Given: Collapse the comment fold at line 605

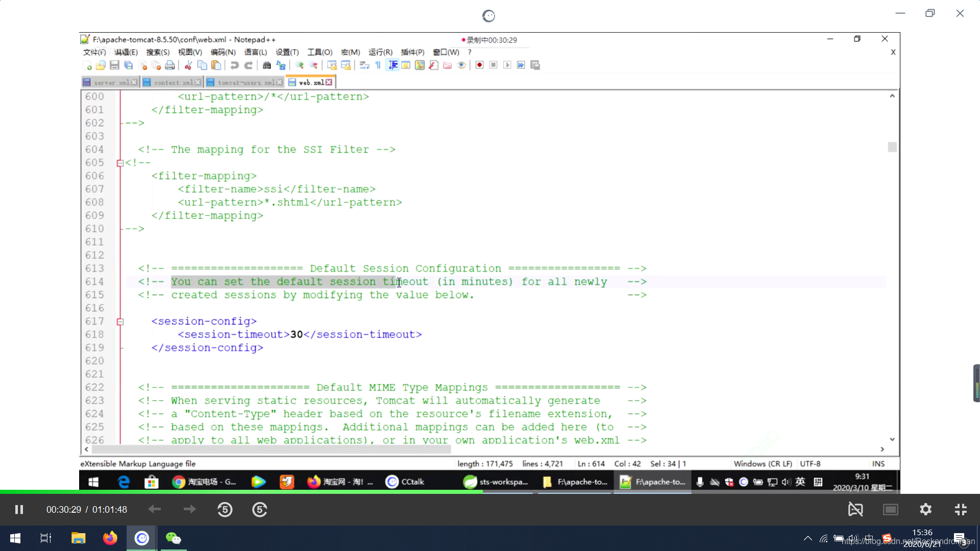Looking at the screenshot, I should tap(120, 163).
